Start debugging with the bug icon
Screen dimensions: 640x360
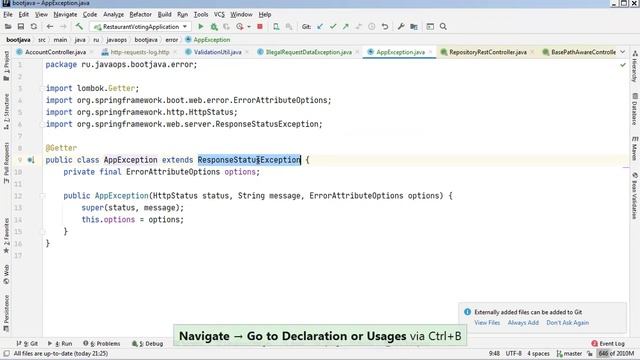coord(214,27)
